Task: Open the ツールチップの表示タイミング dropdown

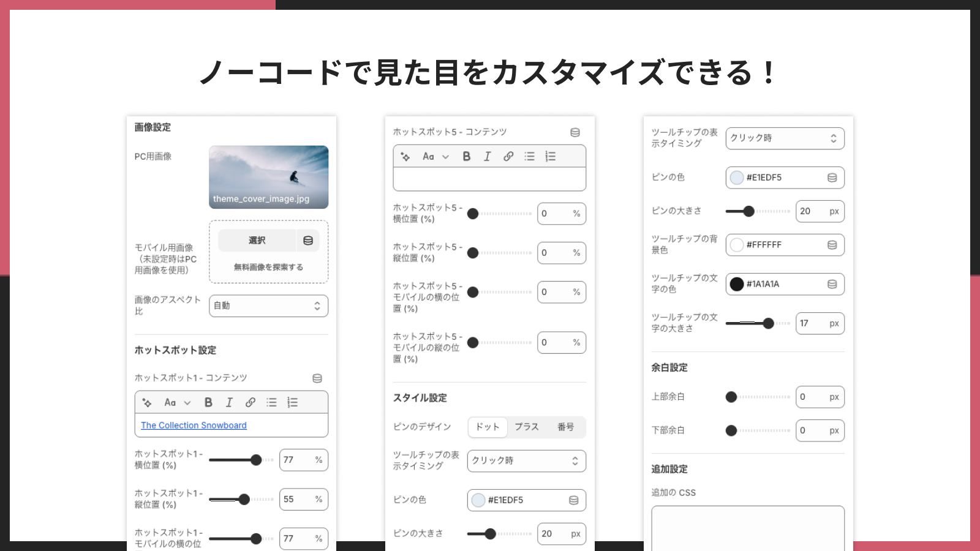Action: (785, 138)
